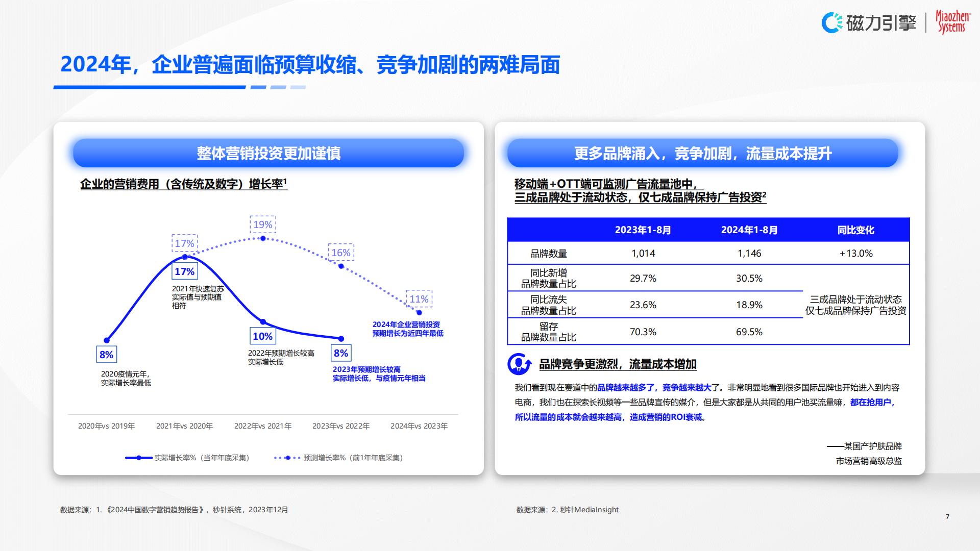Select the note 2024年企业营销投资预期增长为近四年最低
The width and height of the screenshot is (980, 551).
point(408,329)
